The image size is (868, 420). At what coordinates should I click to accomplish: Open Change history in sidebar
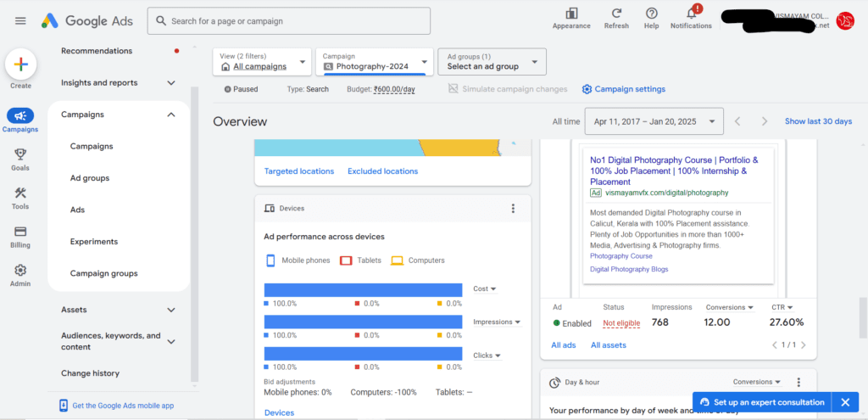[x=90, y=373]
